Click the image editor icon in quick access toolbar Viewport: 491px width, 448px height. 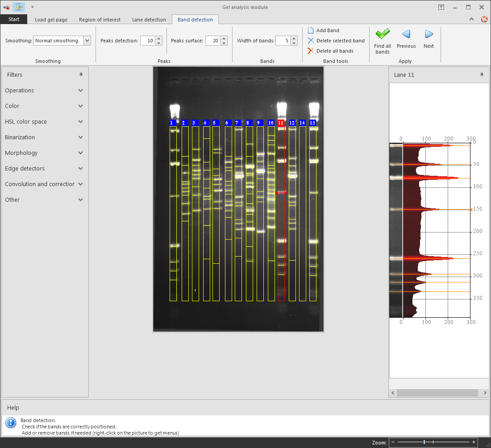(18, 7)
